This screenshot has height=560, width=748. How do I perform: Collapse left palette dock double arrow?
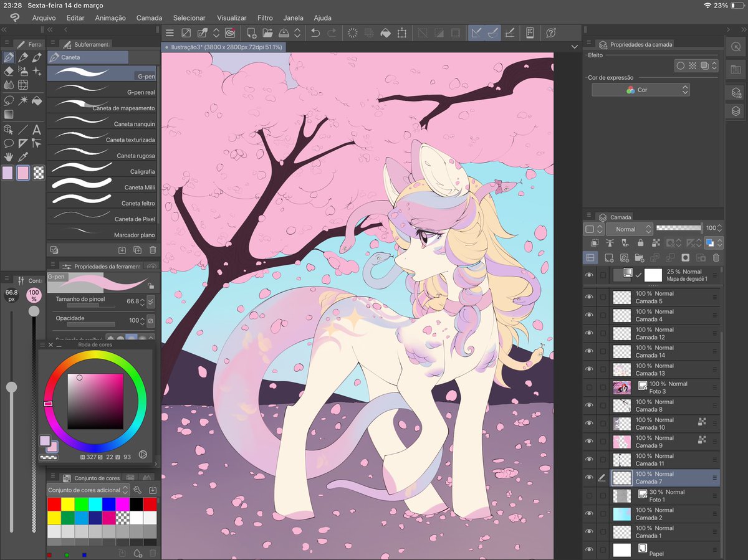[x=4, y=29]
